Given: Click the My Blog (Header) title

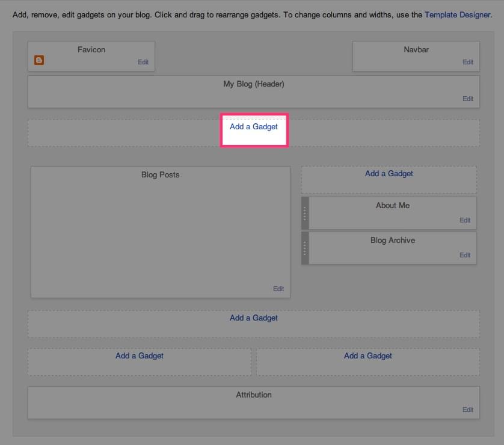Looking at the screenshot, I should point(254,84).
